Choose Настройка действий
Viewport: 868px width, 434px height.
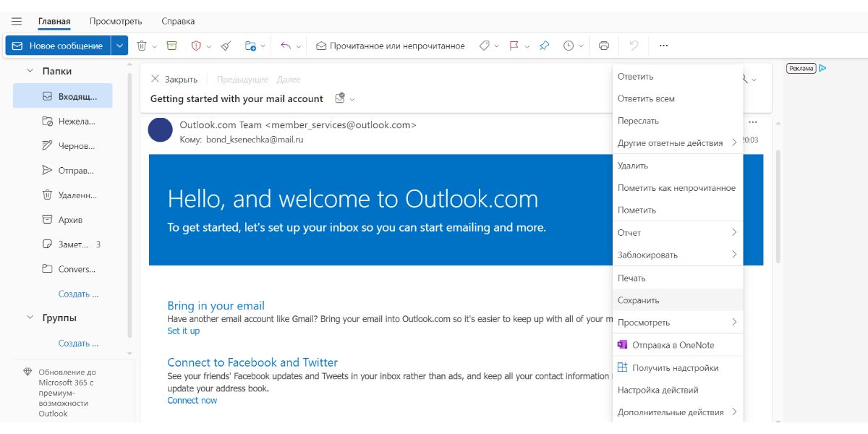tap(678, 390)
